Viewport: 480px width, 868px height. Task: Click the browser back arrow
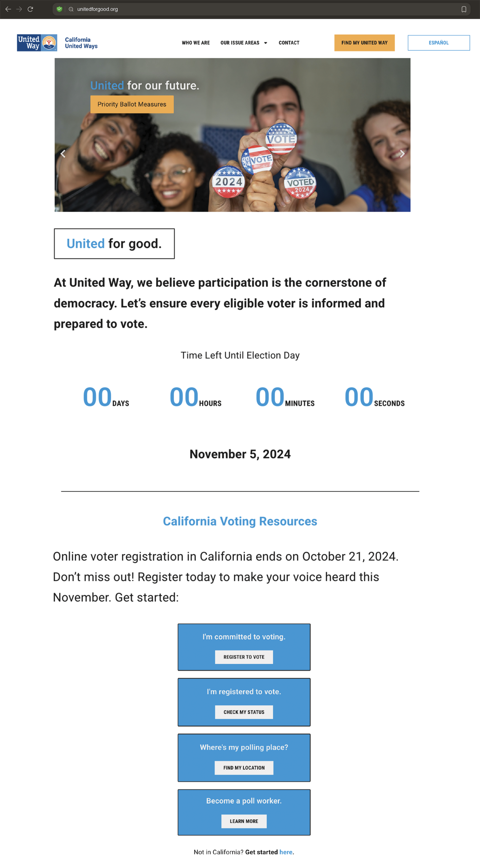coord(8,9)
